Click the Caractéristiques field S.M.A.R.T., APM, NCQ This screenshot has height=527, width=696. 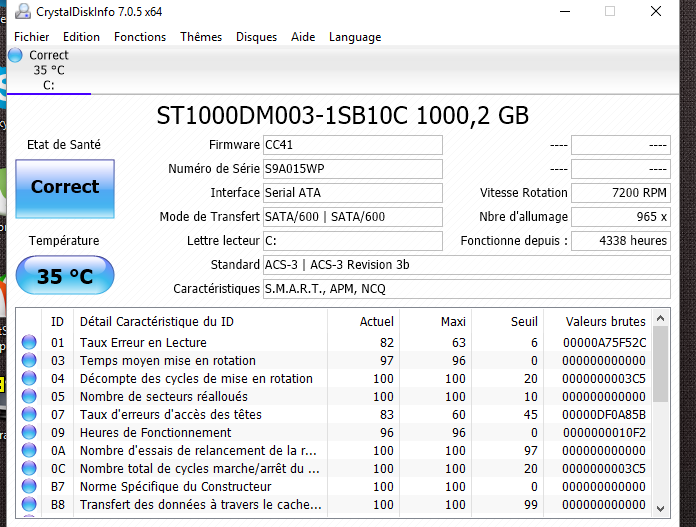pyautogui.click(x=467, y=289)
